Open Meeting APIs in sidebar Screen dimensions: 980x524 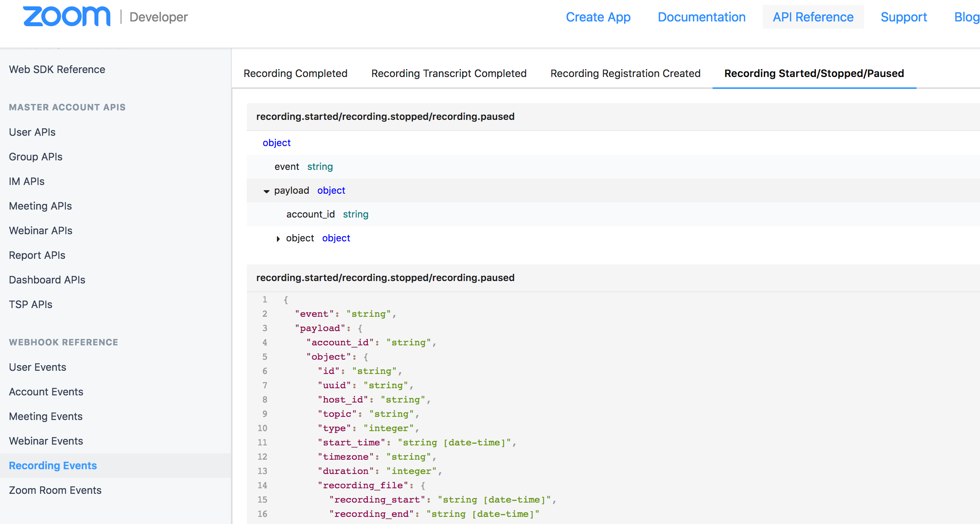(x=40, y=206)
